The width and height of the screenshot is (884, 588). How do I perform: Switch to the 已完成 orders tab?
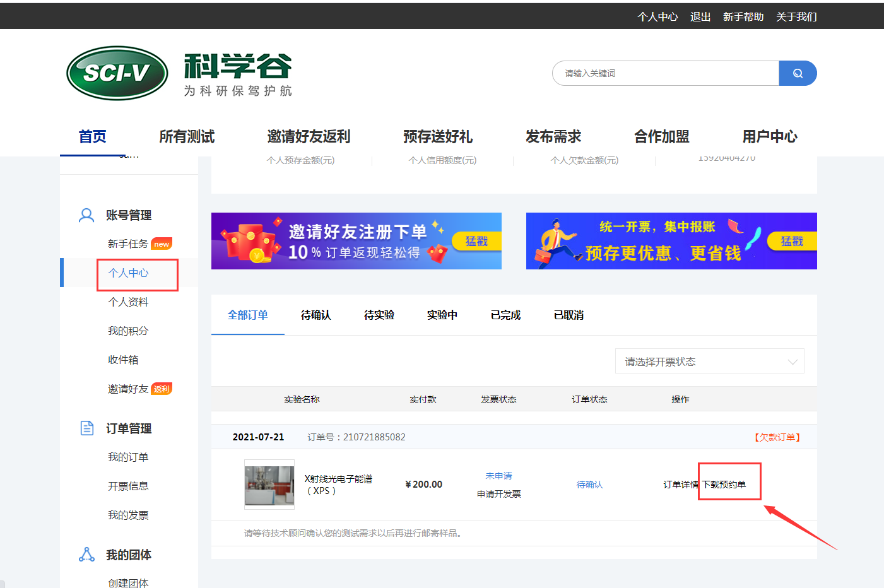point(505,315)
